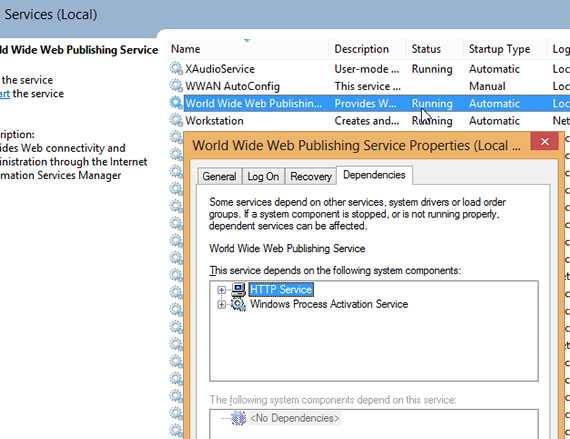Click the restart the service link
The image size is (570, 439).
point(5,93)
